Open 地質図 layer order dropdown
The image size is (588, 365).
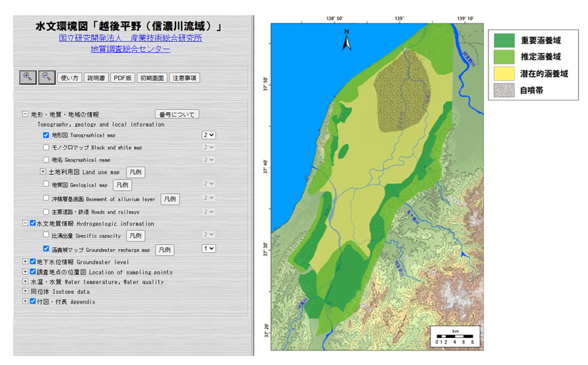click(209, 184)
